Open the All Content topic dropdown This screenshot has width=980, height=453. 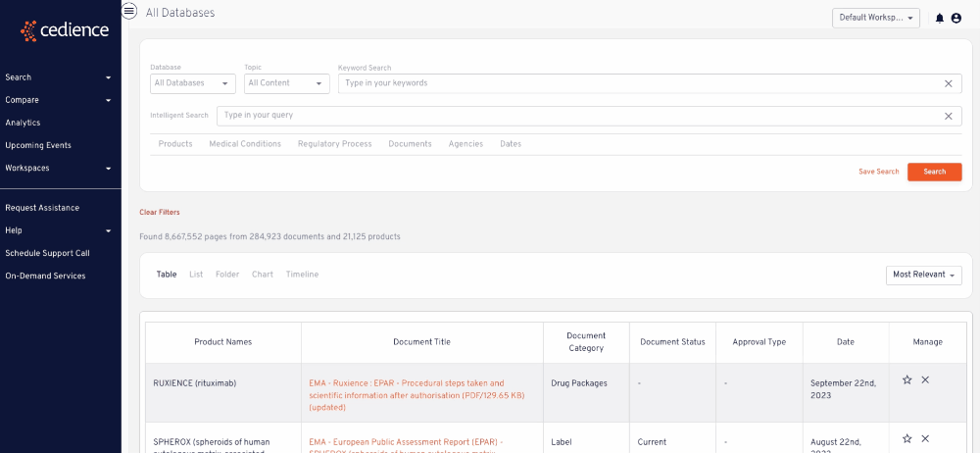(287, 83)
